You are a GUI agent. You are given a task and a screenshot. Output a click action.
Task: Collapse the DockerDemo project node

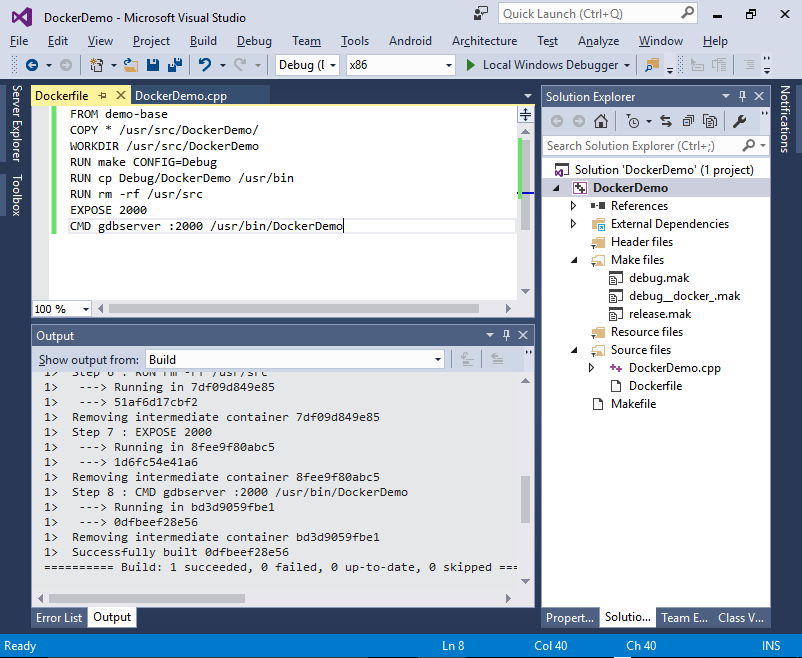click(x=556, y=188)
